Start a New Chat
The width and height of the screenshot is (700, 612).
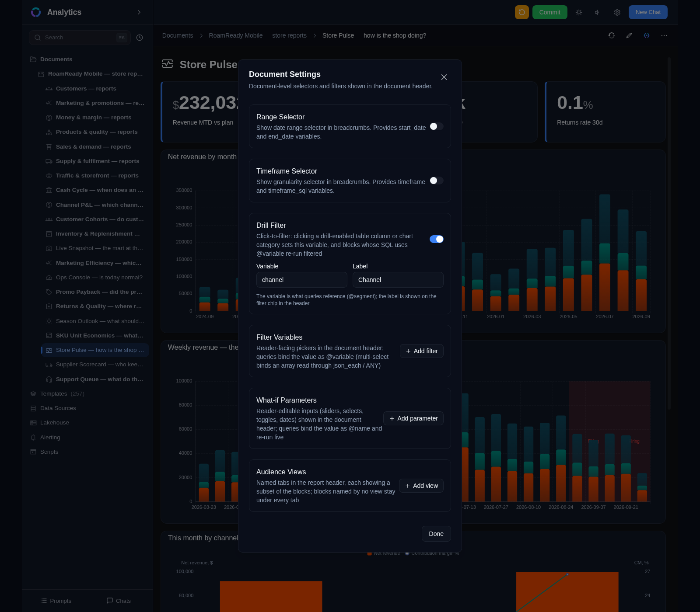(x=648, y=12)
